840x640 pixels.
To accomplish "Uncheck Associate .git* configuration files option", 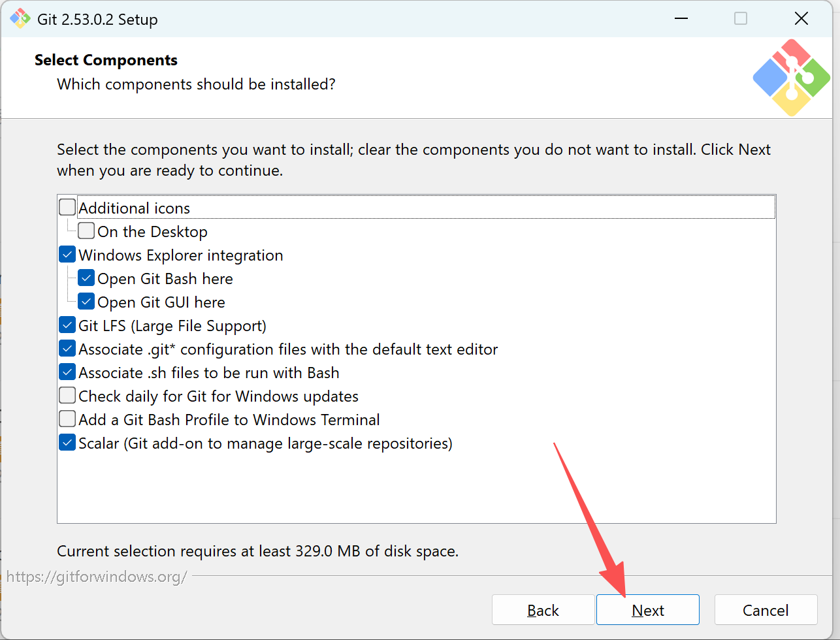I will 67,349.
